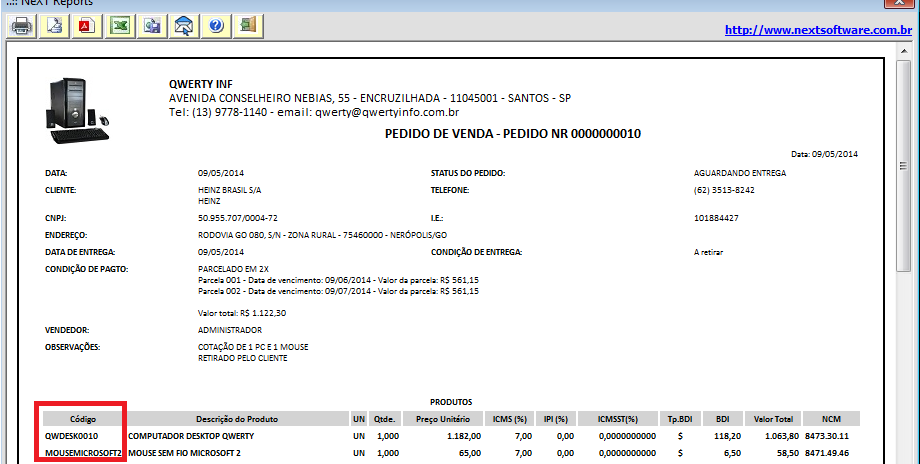
Task: Click the AGUARDANDO ENTREGA status value
Action: coord(739,174)
